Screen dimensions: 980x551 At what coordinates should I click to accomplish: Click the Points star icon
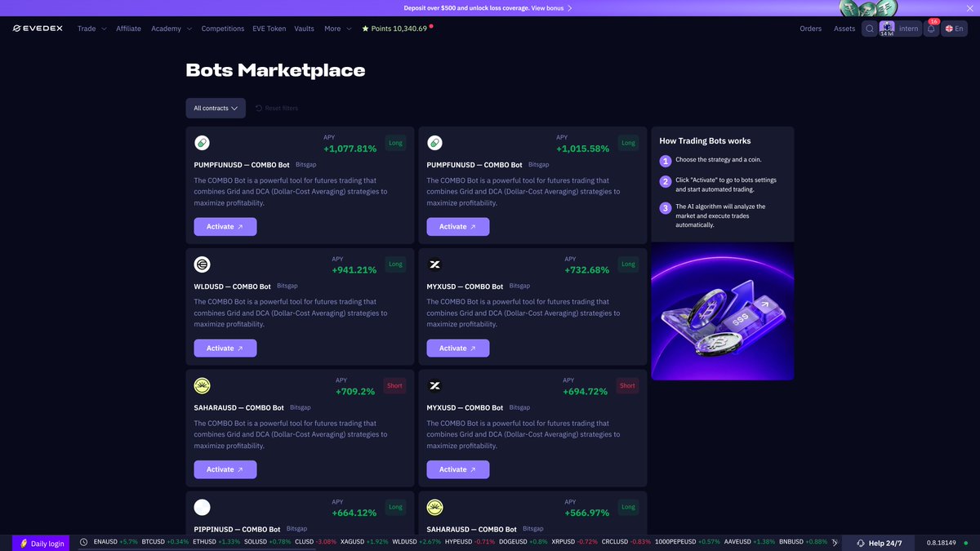click(x=365, y=29)
